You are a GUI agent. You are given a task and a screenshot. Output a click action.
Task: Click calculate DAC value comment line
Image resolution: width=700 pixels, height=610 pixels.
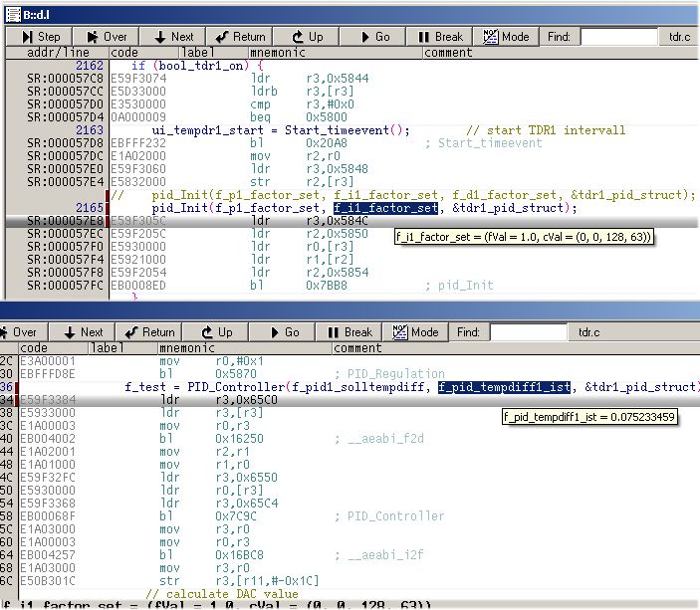coord(222,594)
